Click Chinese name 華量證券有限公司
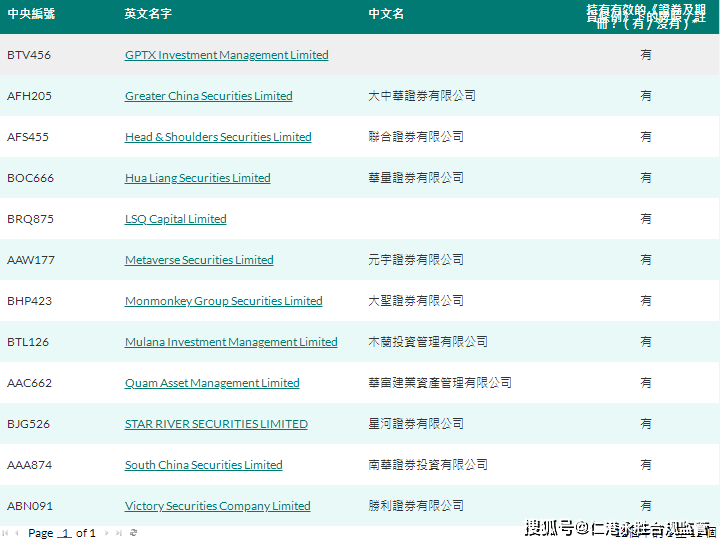The height and width of the screenshot is (545, 724). 416,178
